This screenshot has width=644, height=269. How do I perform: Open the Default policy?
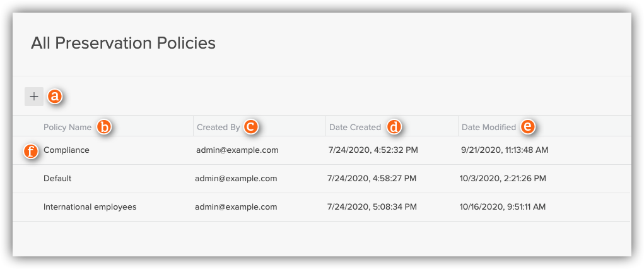pos(57,178)
